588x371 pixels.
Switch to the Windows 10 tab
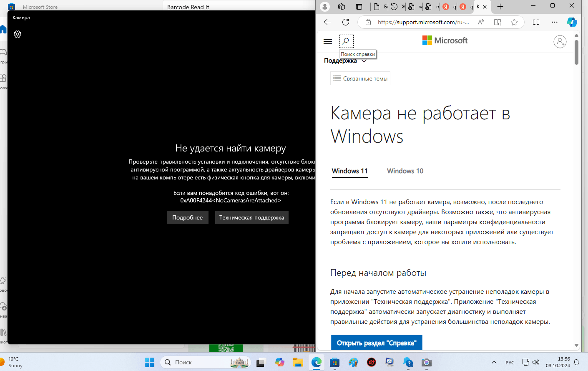405,171
